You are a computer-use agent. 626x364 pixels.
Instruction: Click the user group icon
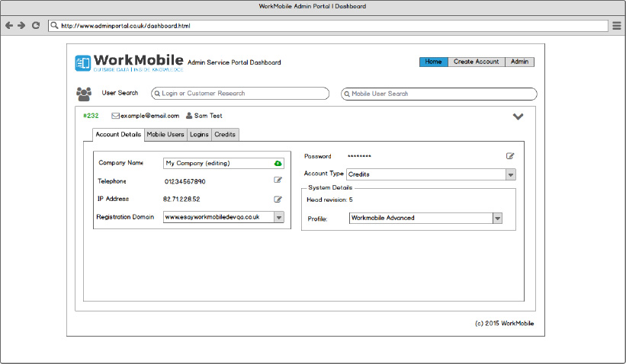coord(84,94)
